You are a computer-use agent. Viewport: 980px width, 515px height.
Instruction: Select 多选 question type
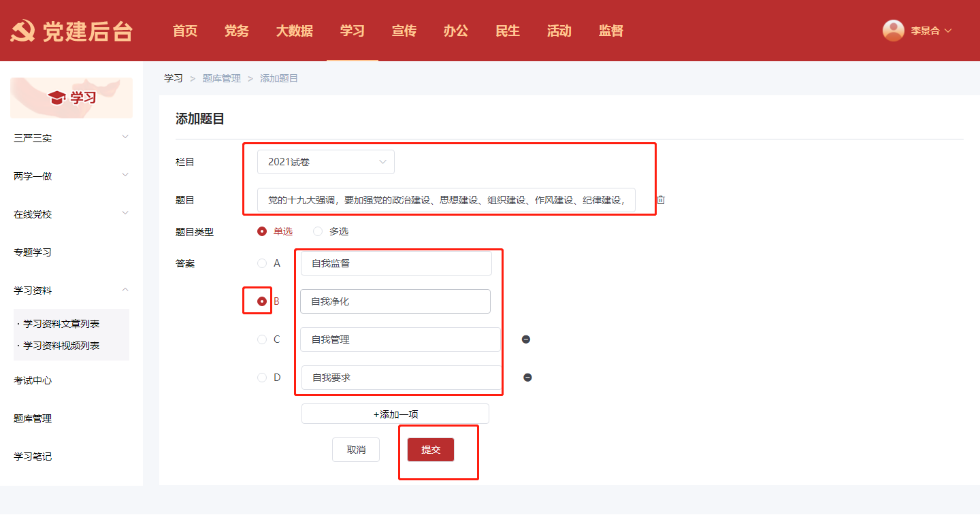(318, 231)
